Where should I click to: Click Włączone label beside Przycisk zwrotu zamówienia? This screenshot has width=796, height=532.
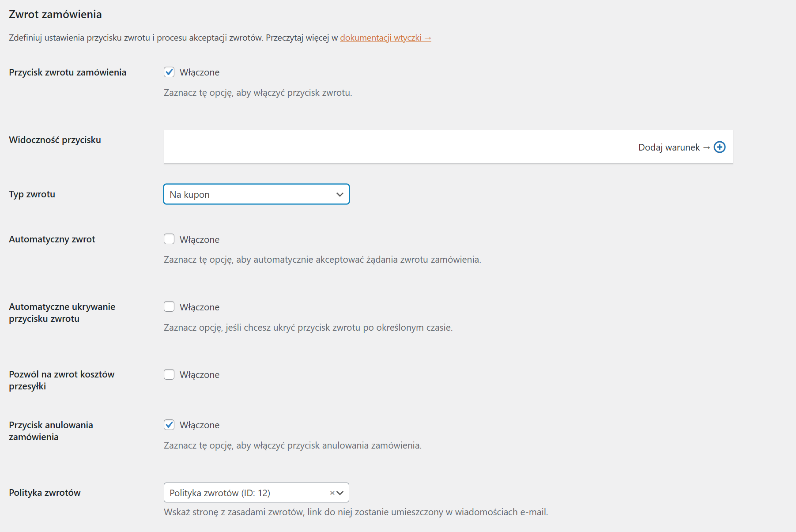pyautogui.click(x=200, y=72)
